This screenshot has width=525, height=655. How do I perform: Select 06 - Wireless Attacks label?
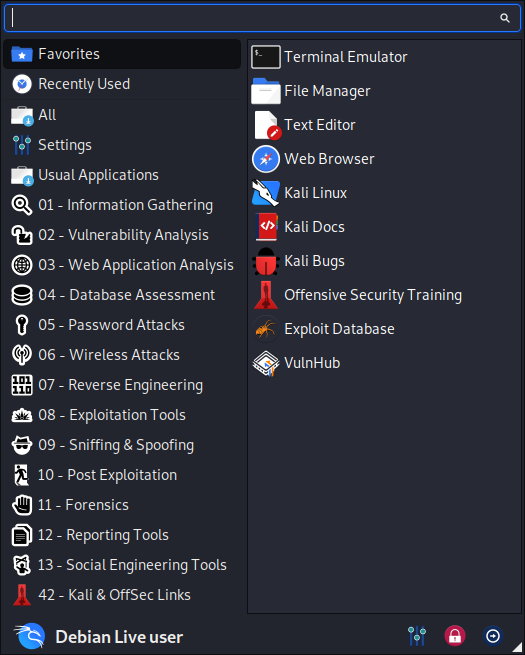click(x=109, y=355)
